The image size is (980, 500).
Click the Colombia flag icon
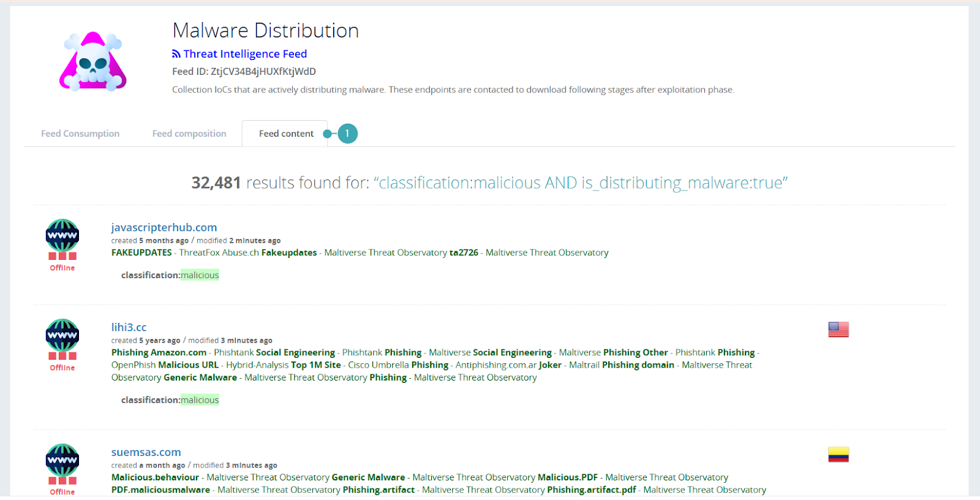pos(839,455)
